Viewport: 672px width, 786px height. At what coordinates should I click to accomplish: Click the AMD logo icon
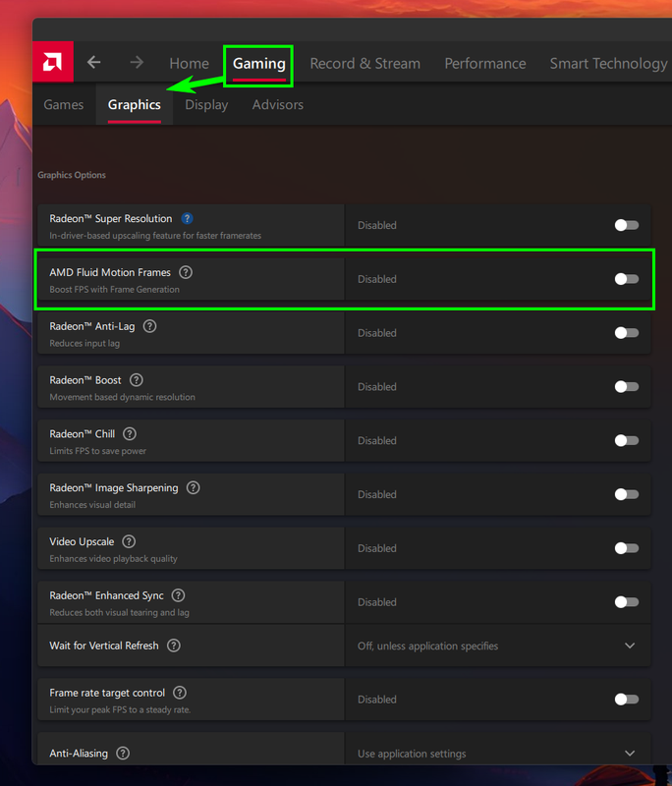click(53, 62)
